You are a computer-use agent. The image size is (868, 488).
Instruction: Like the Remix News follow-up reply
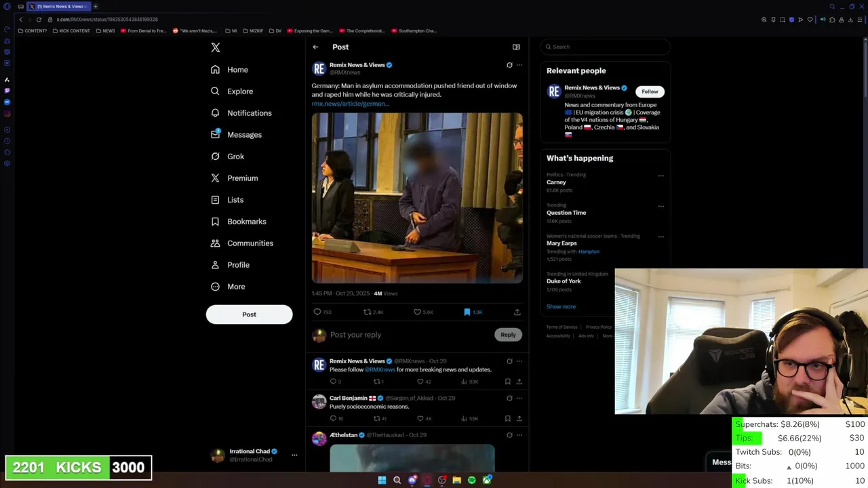[x=420, y=382]
